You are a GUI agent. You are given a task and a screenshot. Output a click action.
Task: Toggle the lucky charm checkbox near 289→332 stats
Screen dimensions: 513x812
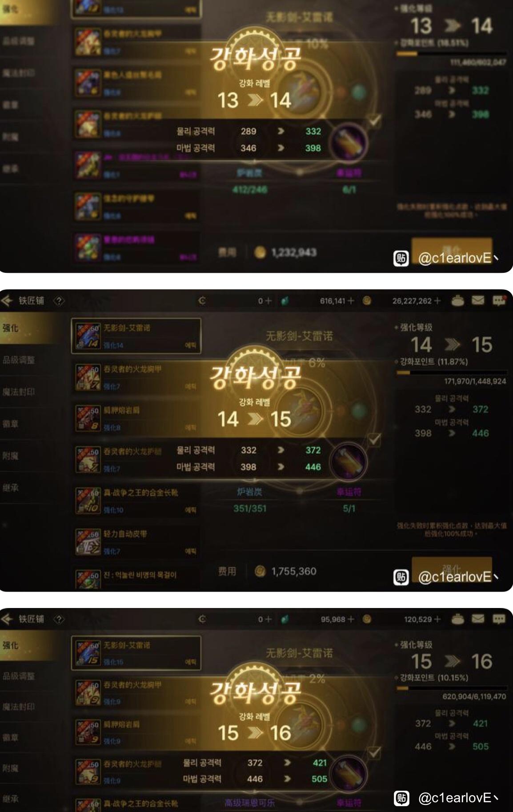pyautogui.click(x=374, y=120)
